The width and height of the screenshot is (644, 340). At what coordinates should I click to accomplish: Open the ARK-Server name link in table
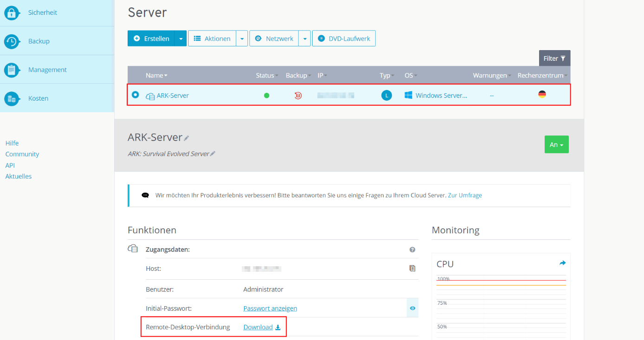(173, 96)
